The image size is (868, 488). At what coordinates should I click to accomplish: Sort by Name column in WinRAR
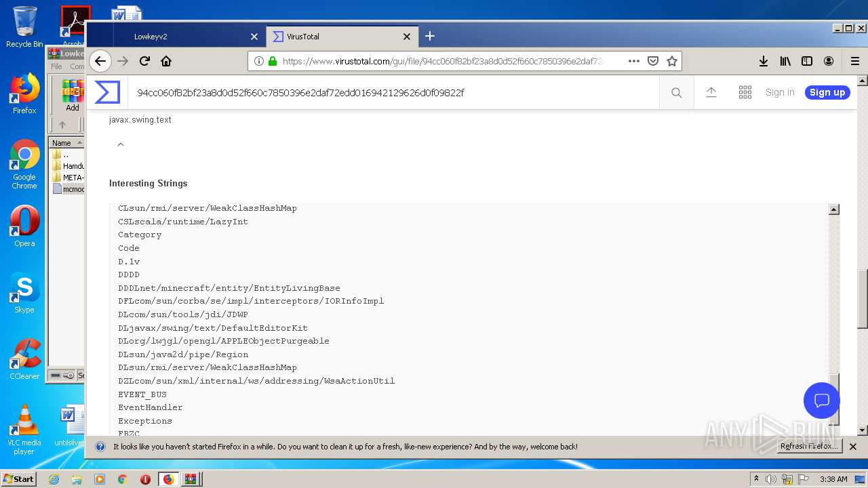coord(66,143)
